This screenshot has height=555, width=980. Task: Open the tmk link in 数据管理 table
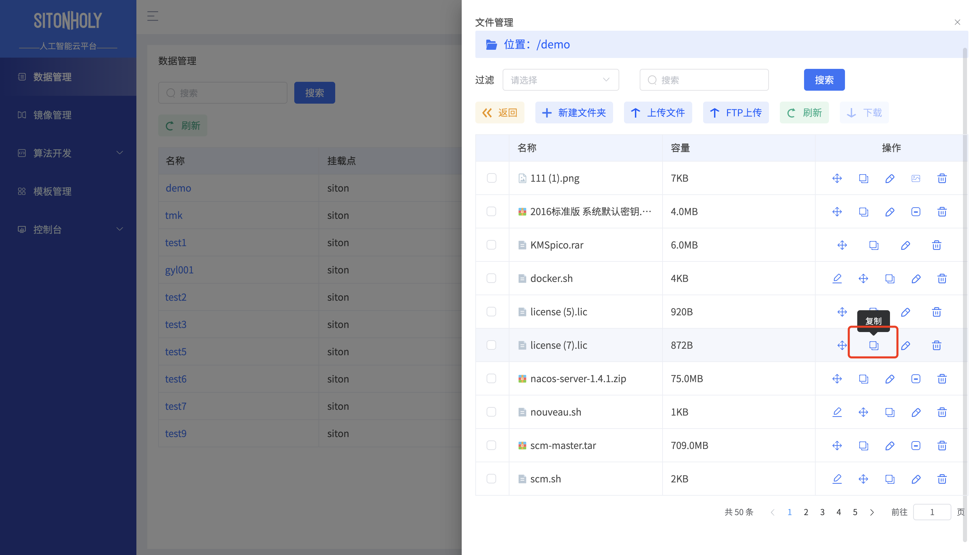[x=174, y=215]
